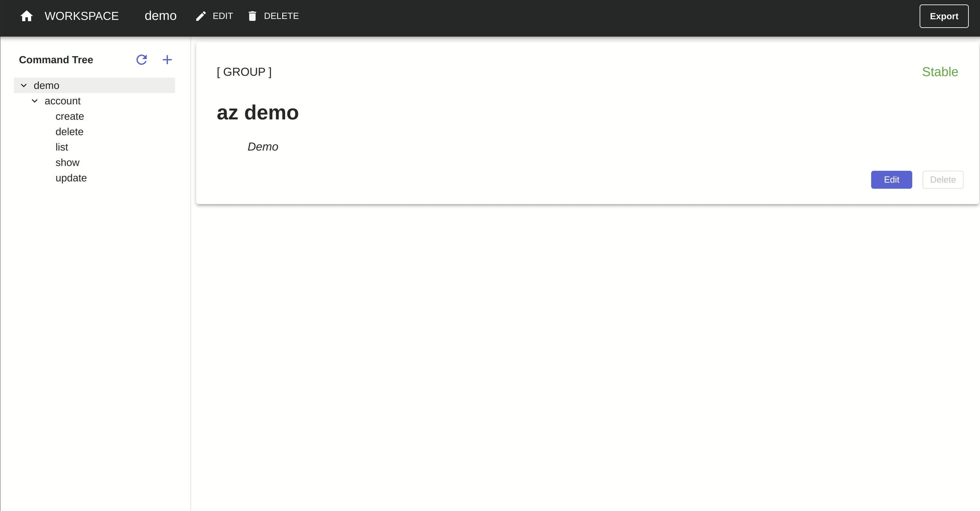Select the list command in tree
This screenshot has width=980, height=511.
tap(62, 147)
